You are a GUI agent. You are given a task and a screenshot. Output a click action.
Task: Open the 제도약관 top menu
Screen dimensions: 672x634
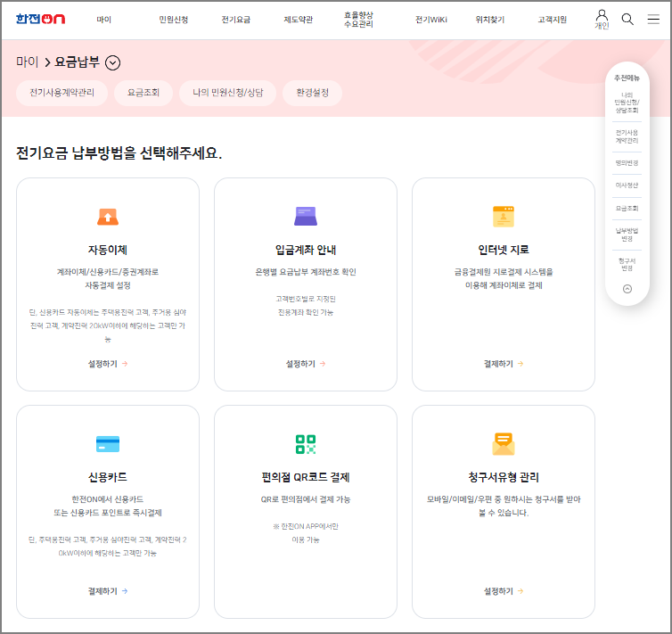pyautogui.click(x=299, y=20)
